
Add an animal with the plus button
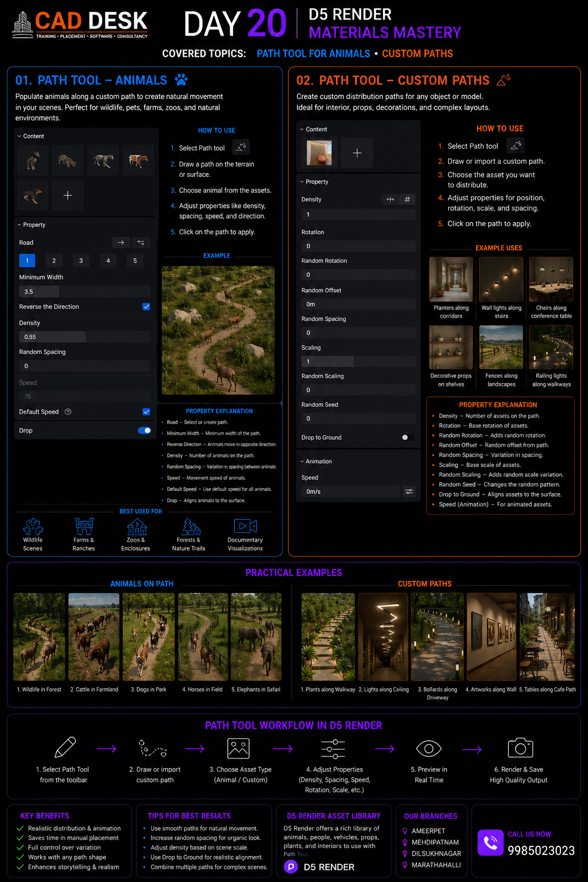click(68, 195)
